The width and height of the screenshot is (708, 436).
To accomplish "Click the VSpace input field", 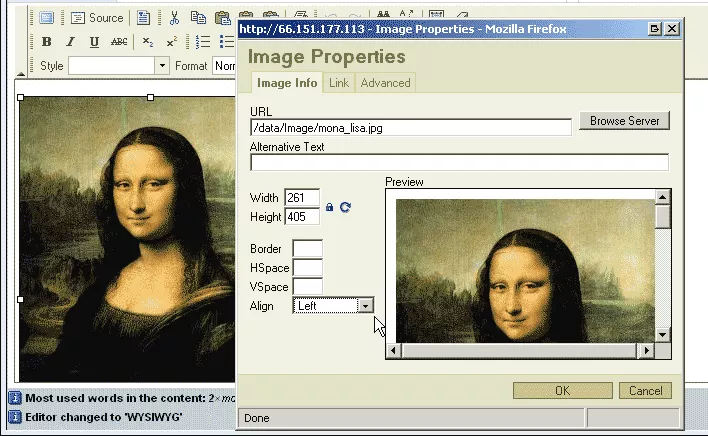I will (307, 287).
